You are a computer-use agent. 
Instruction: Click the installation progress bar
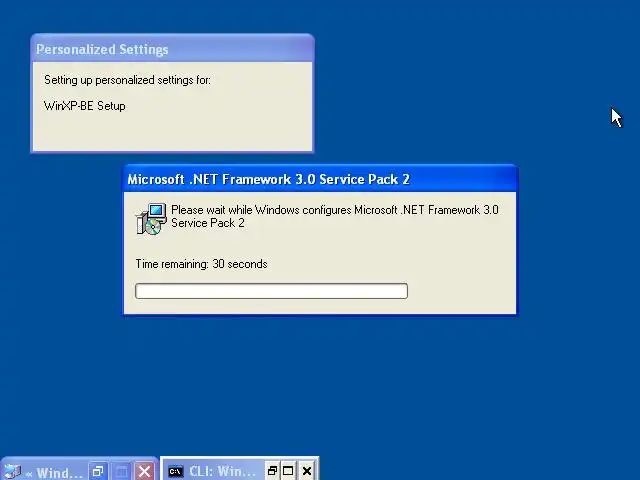point(271,291)
